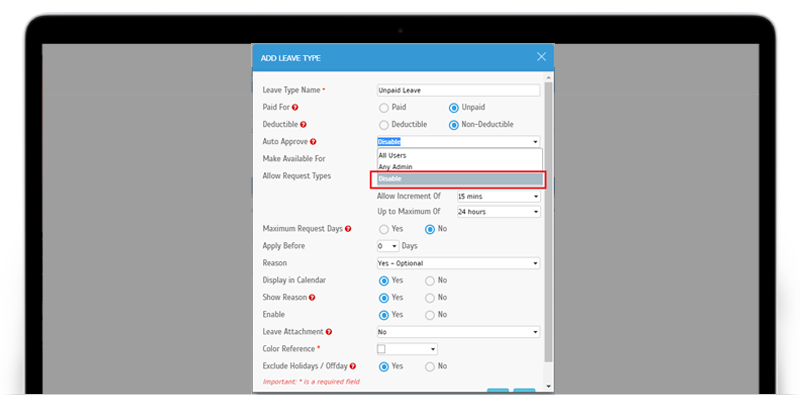Click the Leave Type Name text field
Image resolution: width=800 pixels, height=395 pixels.
(x=458, y=90)
